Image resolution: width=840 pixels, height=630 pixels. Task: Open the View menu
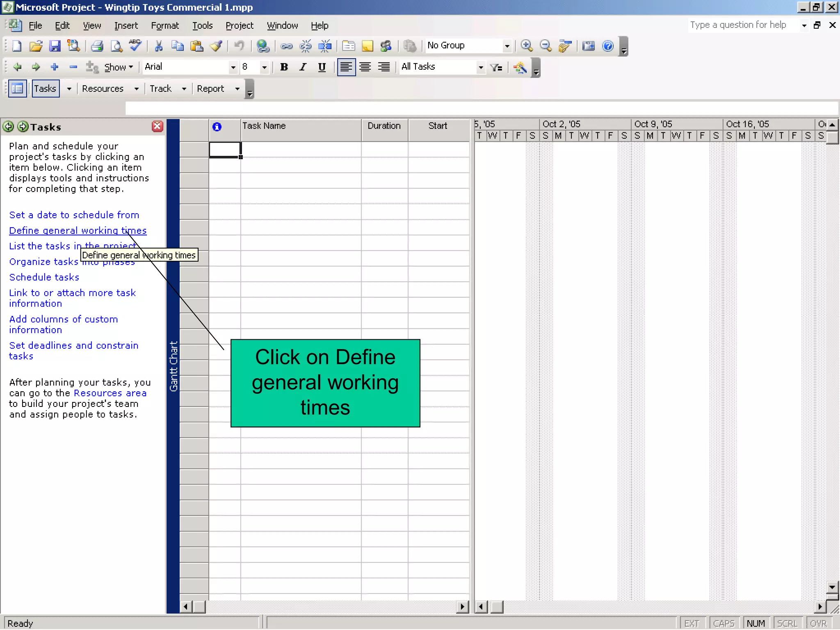pyautogui.click(x=92, y=25)
